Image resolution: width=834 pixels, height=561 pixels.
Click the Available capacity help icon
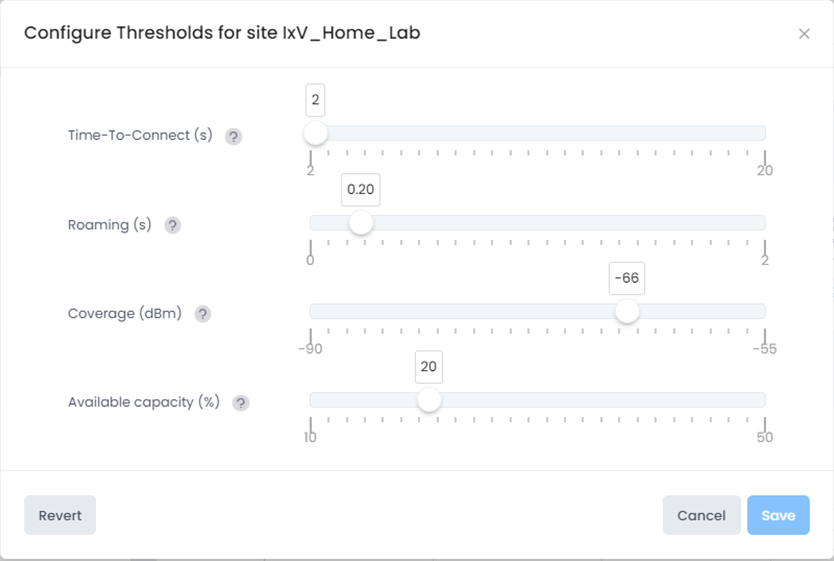[240, 403]
